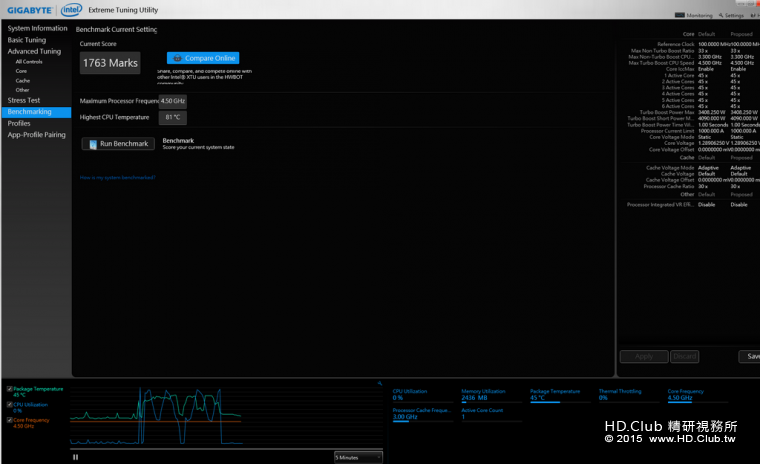Click the icon on the Run Benchmark button
The image size is (760, 464).
point(93,144)
